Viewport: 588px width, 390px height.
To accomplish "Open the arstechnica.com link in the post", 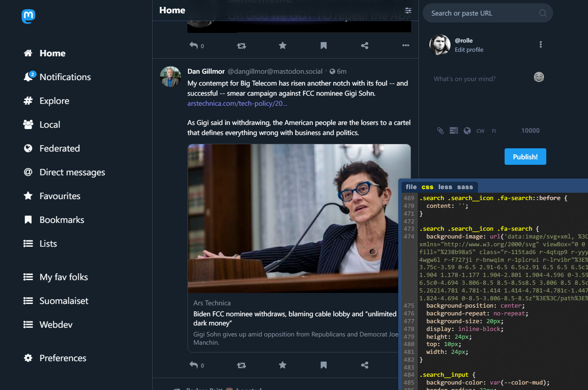I will 237,103.
